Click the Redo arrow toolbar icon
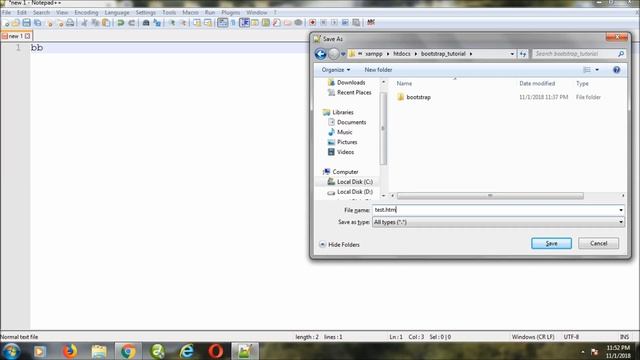 [131, 23]
